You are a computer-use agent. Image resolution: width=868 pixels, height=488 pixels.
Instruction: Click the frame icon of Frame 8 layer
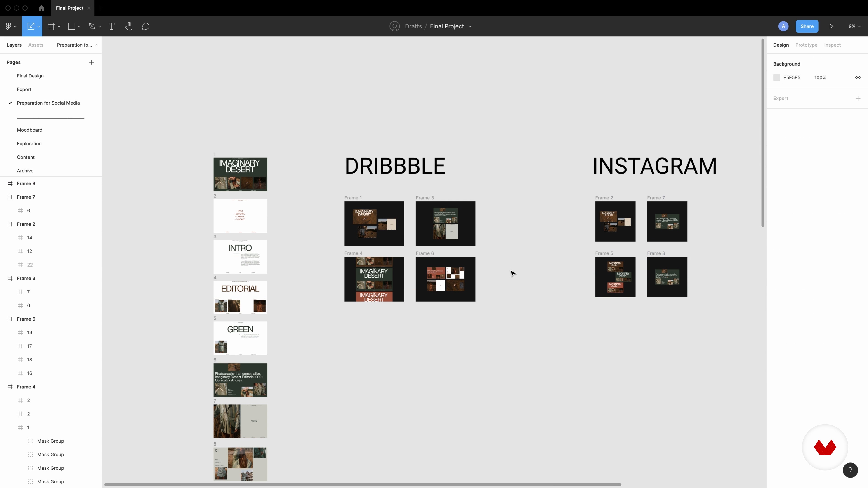[x=10, y=183]
